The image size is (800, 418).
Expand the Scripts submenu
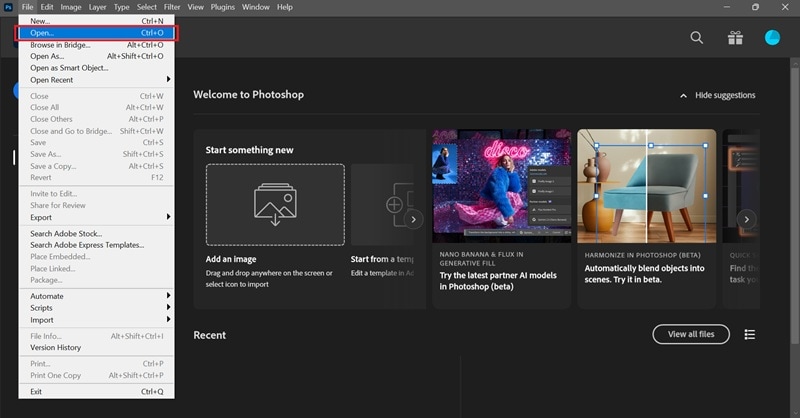(x=168, y=307)
